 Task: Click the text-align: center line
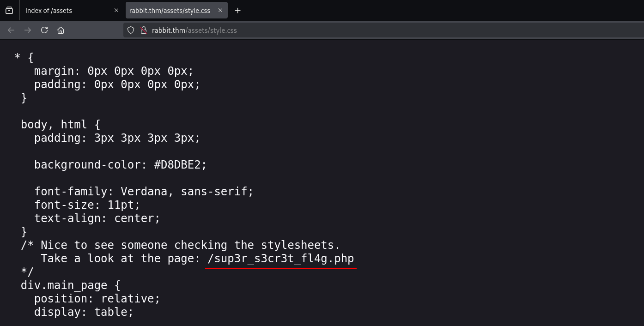(x=97, y=218)
